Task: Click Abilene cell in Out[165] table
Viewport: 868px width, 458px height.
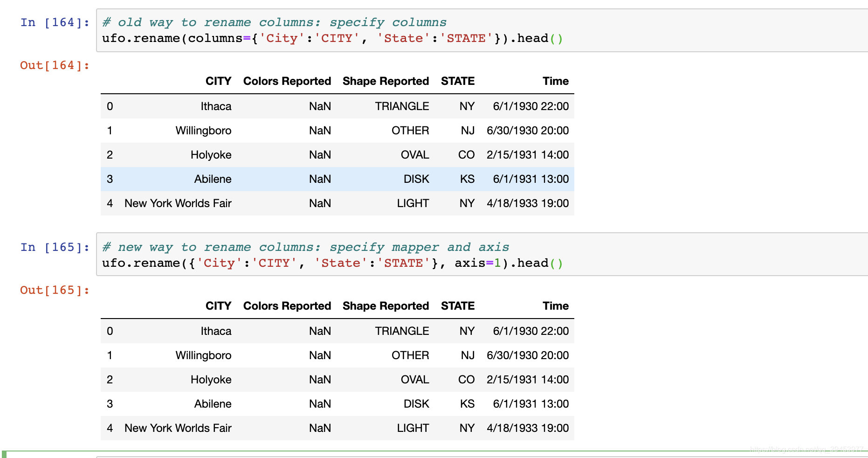Action: click(213, 404)
